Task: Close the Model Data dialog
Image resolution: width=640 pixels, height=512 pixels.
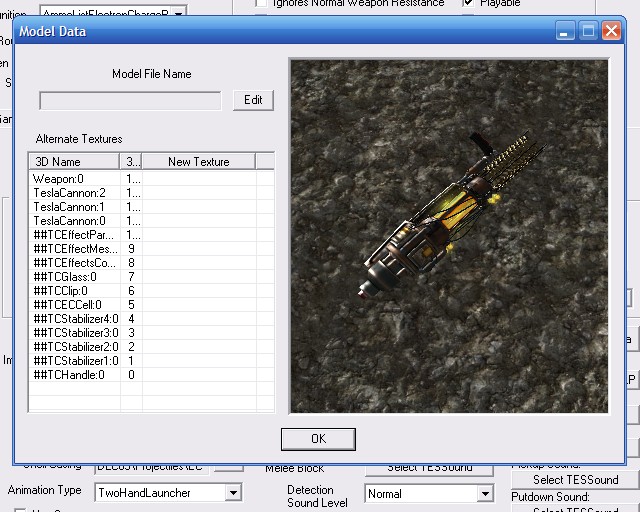Action: point(610,31)
